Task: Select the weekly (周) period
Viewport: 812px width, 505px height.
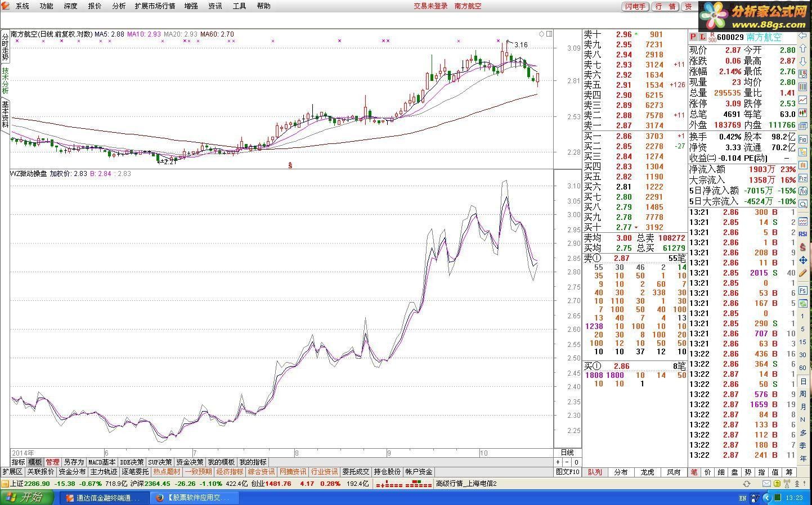Action: 802,394
